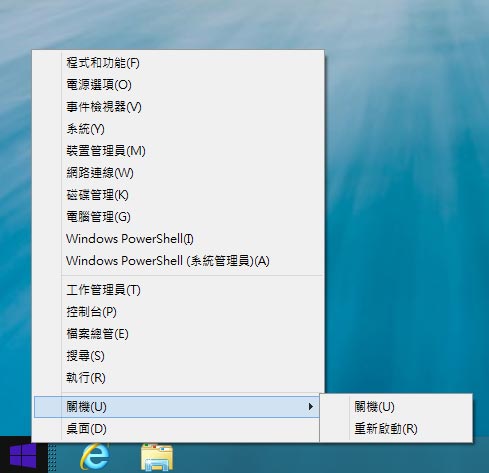Open Internet Explorer from the taskbar
The image size is (489, 473).
coord(95,457)
